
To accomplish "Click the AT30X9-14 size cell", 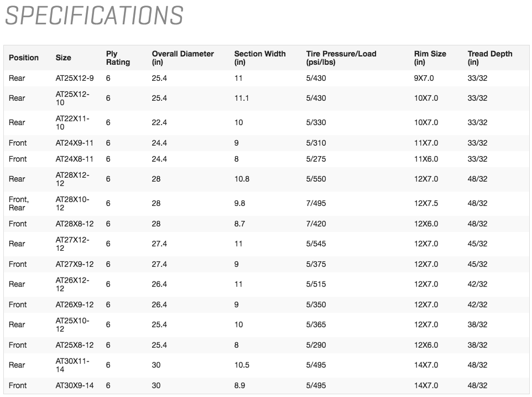I will point(75,385).
